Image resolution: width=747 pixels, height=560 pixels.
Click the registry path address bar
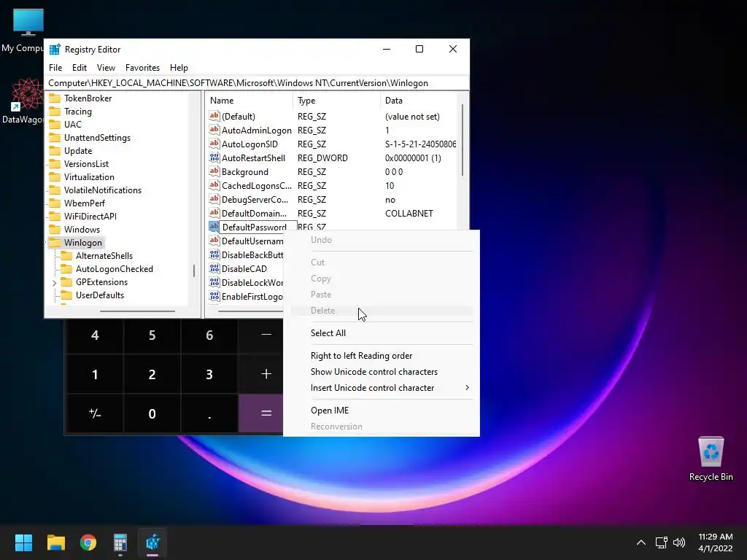(x=256, y=83)
